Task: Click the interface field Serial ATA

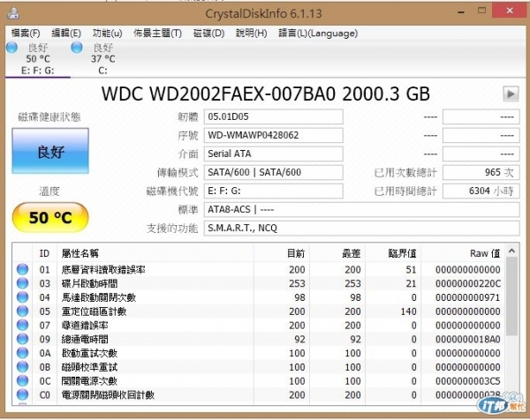Action: coord(274,154)
